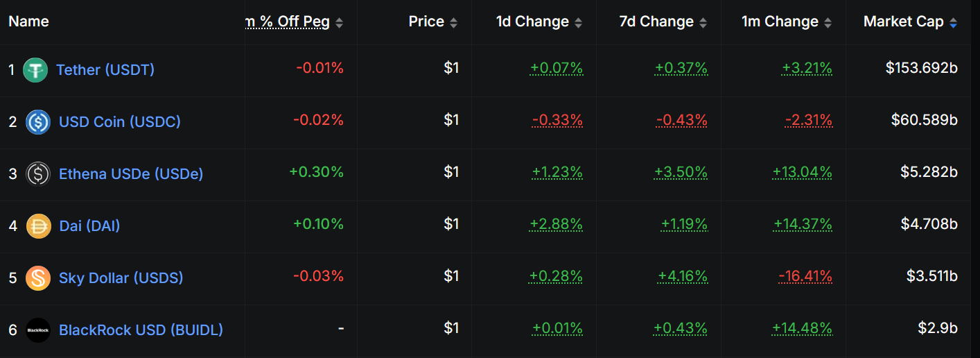This screenshot has width=980, height=358.
Task: Sort table by 7d Change column
Action: (x=656, y=22)
